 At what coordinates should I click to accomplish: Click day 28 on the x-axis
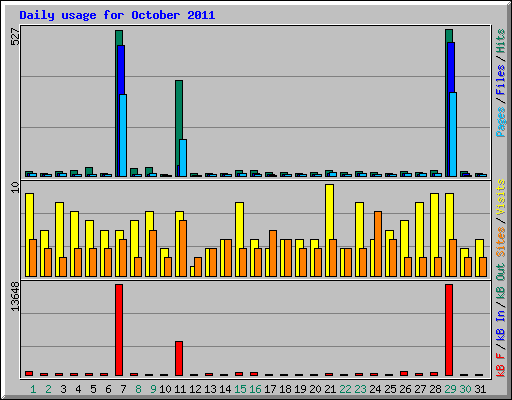435,389
